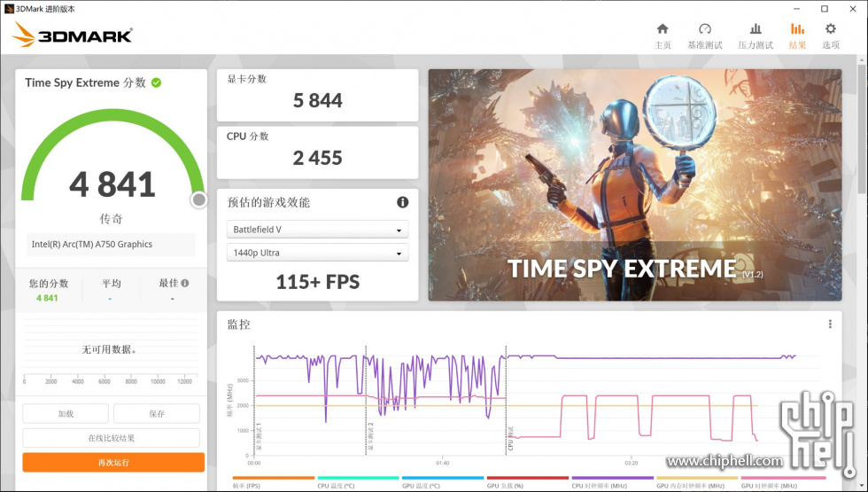The width and height of the screenshot is (868, 492).
Task: Open the 1440p Ultra resolution dropdown
Action: click(318, 253)
